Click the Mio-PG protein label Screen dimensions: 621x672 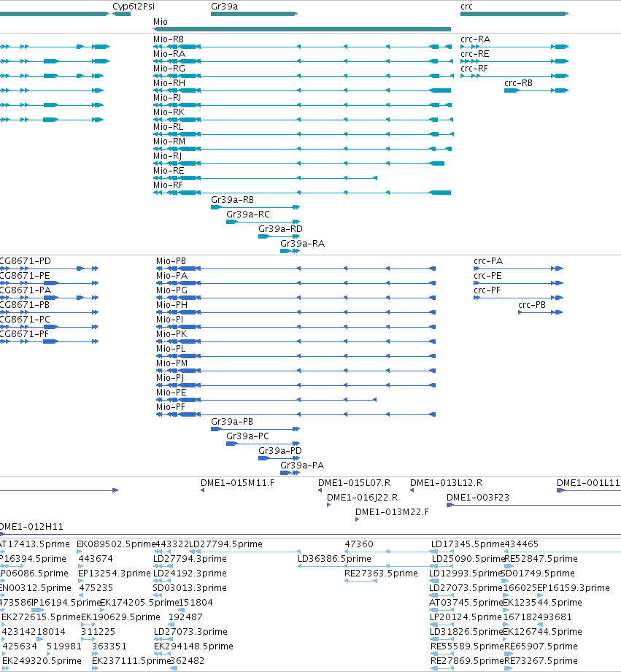pos(172,290)
